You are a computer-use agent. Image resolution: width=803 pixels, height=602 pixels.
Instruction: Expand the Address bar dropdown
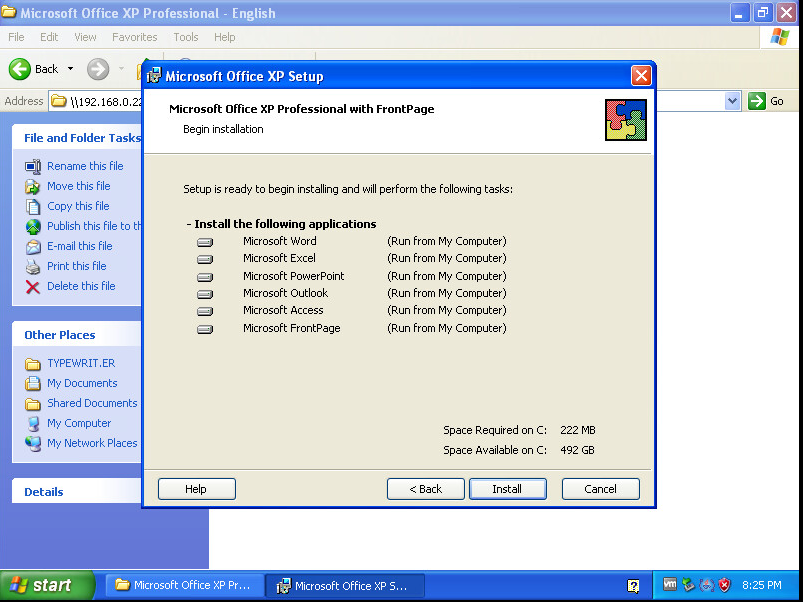733,101
